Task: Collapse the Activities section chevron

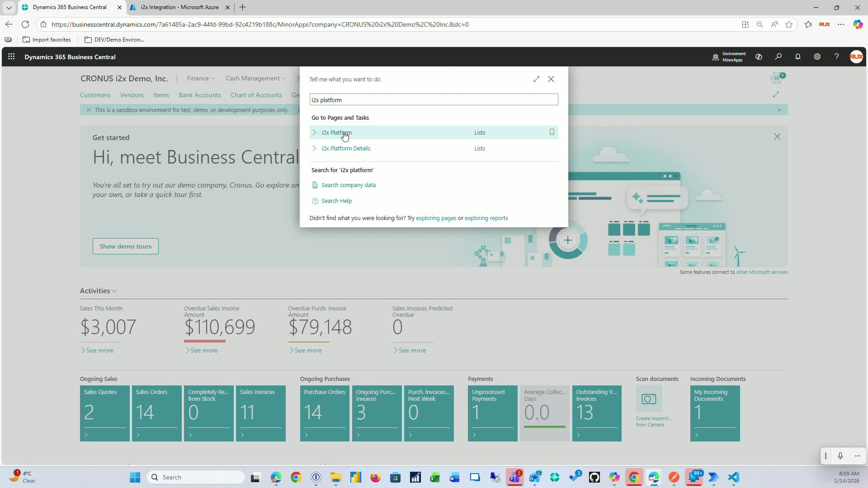Action: coord(114,291)
